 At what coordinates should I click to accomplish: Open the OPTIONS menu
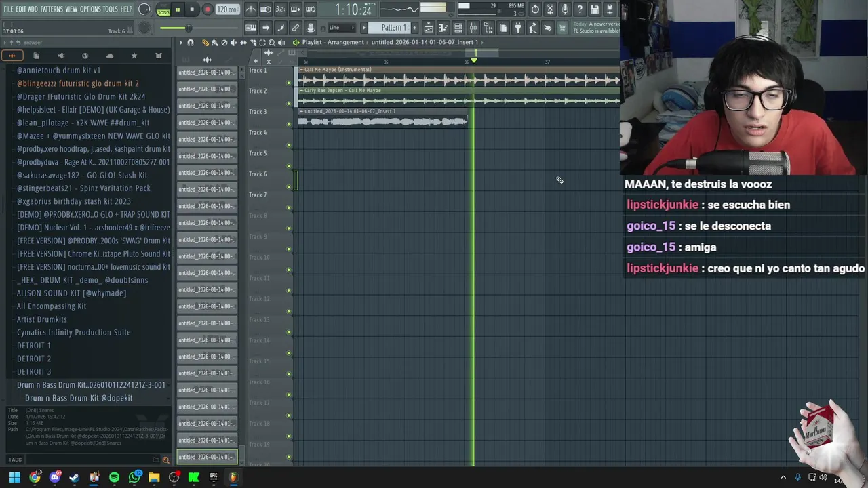(x=90, y=9)
